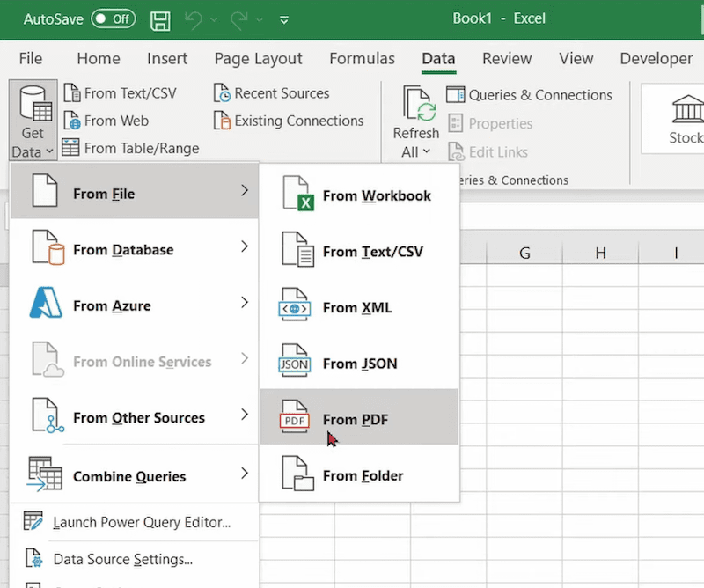This screenshot has height=588, width=704.
Task: Click the Undo arrow icon
Action: [x=194, y=20]
